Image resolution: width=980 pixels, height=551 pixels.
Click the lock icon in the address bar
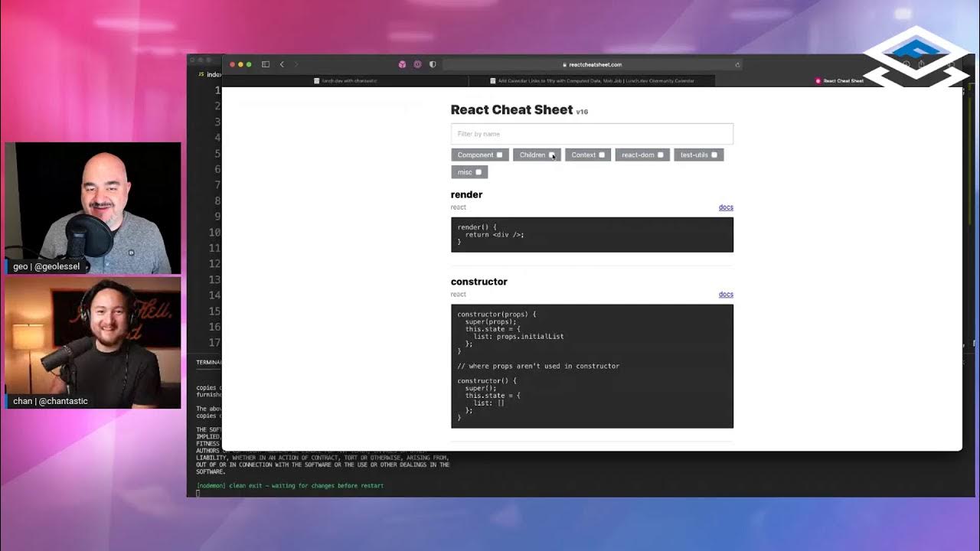point(565,65)
